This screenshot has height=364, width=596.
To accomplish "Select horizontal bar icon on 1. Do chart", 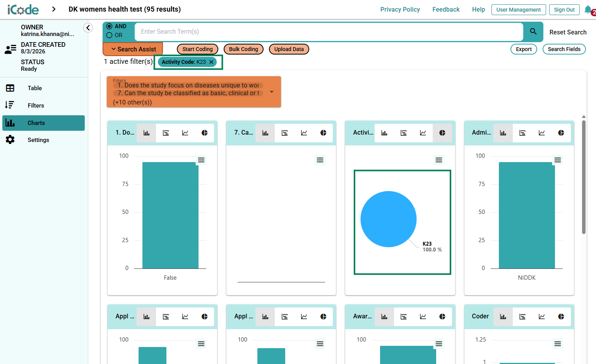I will pyautogui.click(x=166, y=133).
